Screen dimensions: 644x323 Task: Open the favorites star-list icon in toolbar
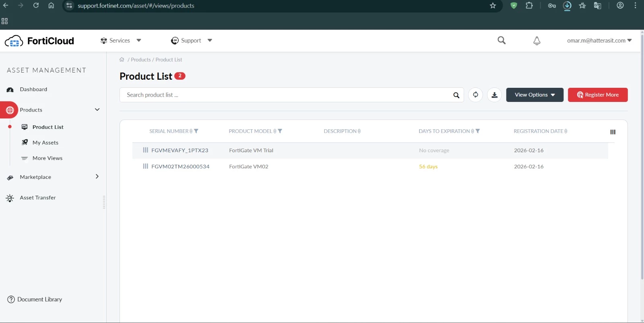(x=582, y=6)
